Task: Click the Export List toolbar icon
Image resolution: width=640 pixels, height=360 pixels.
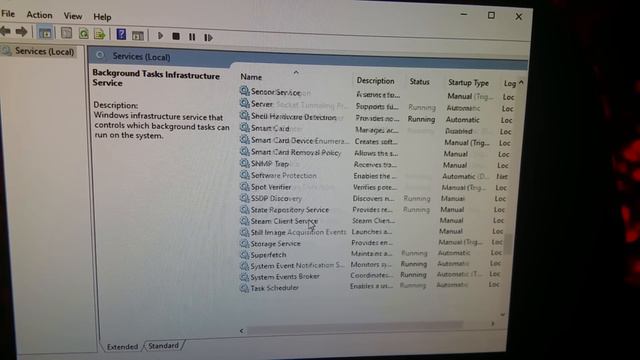Action: pos(100,34)
